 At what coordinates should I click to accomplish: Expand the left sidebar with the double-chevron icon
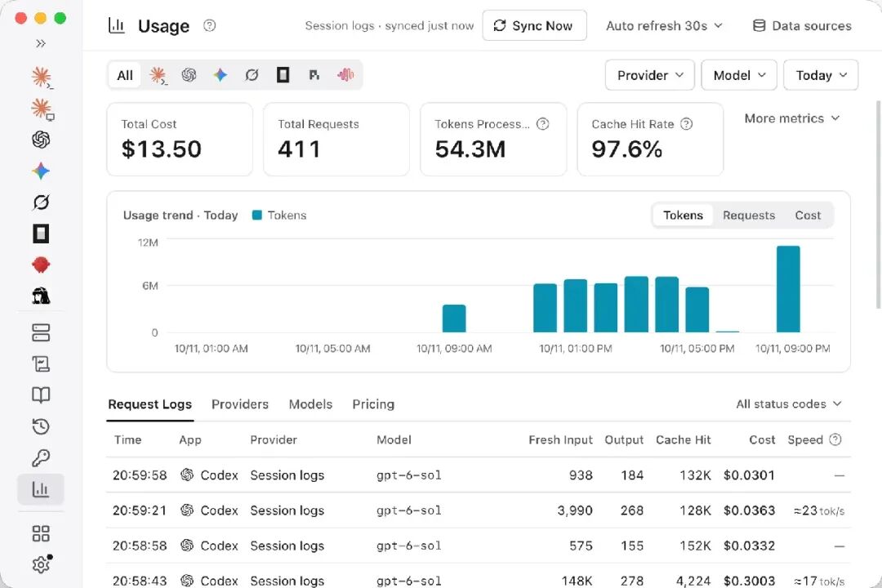[41, 43]
